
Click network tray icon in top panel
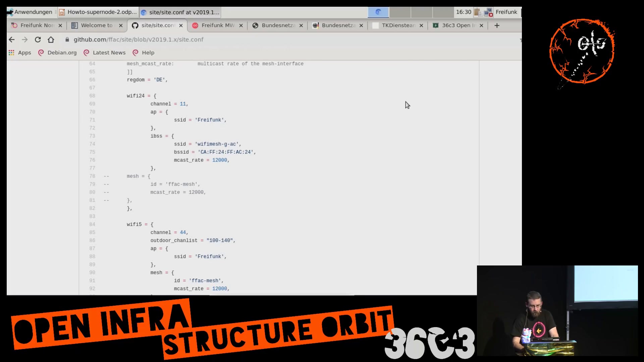click(488, 12)
